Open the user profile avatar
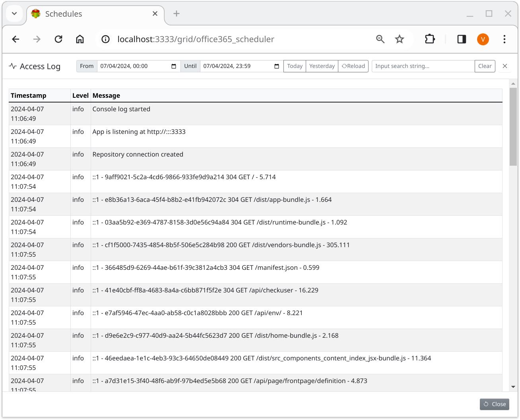520x420 pixels. click(483, 39)
